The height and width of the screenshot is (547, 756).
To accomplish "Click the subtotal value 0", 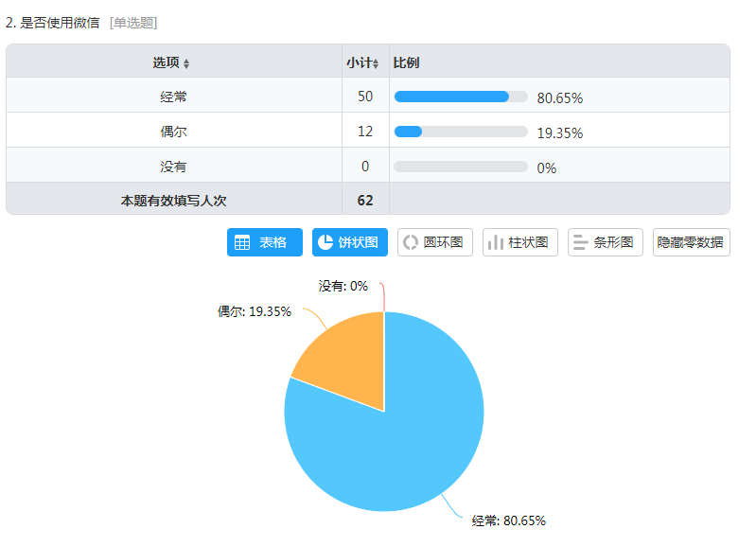I will point(365,167).
